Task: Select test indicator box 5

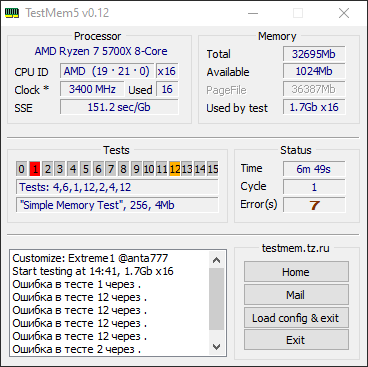Action: pos(85,169)
